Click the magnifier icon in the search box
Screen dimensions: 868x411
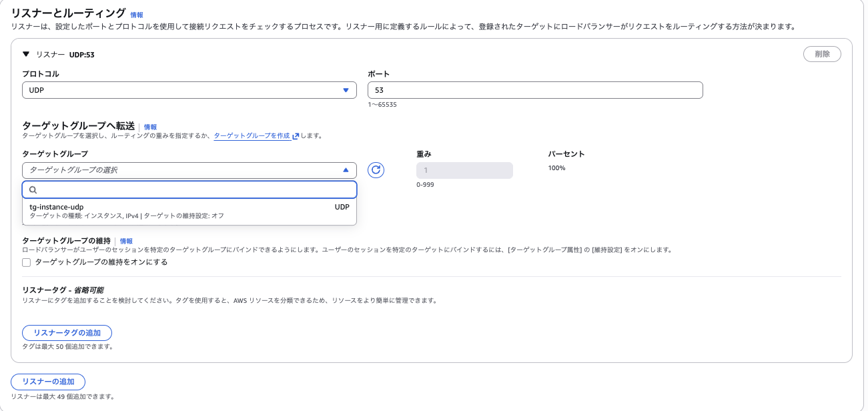coord(33,189)
